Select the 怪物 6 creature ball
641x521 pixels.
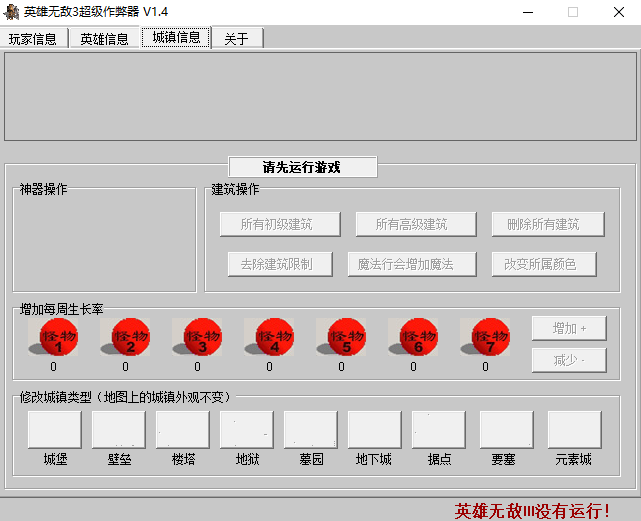pos(412,337)
